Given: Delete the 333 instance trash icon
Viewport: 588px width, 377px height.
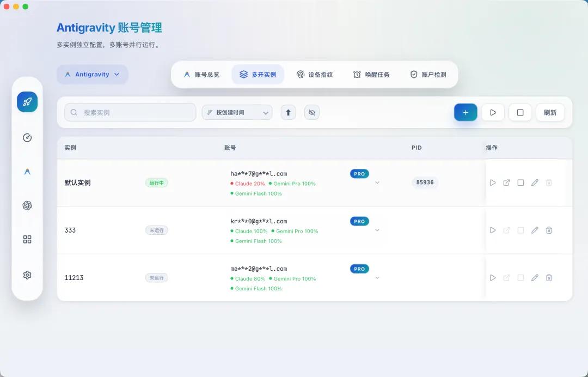Looking at the screenshot, I should pos(549,230).
